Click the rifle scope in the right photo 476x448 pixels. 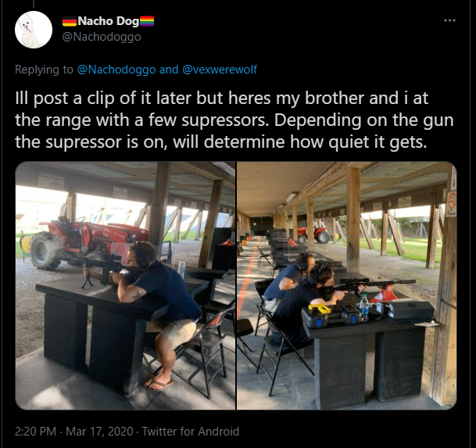point(354,281)
